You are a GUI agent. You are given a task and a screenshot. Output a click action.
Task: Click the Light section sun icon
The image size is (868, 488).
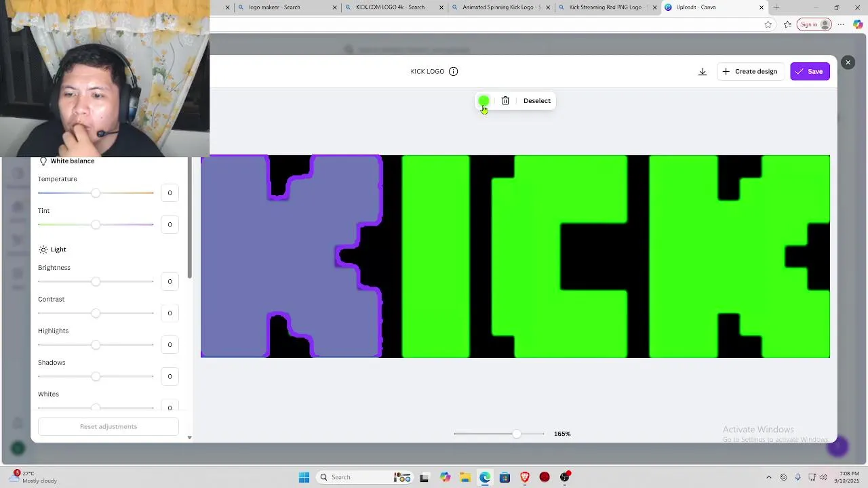point(43,249)
